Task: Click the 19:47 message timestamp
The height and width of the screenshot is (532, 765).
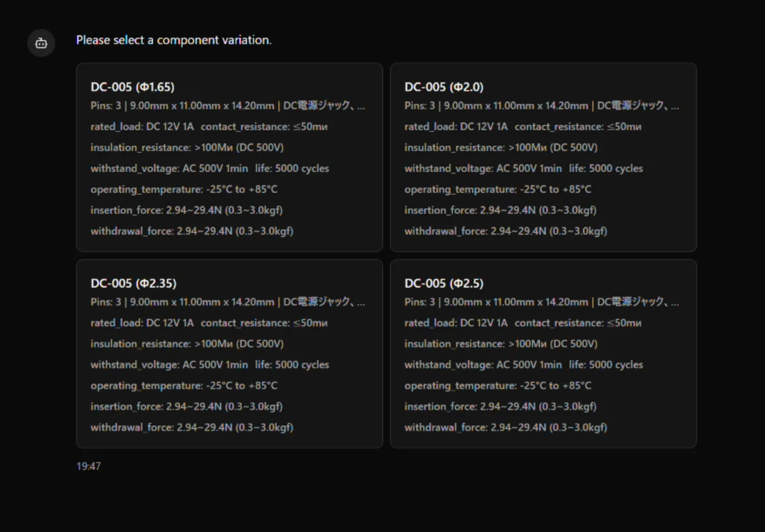Action: (87, 466)
